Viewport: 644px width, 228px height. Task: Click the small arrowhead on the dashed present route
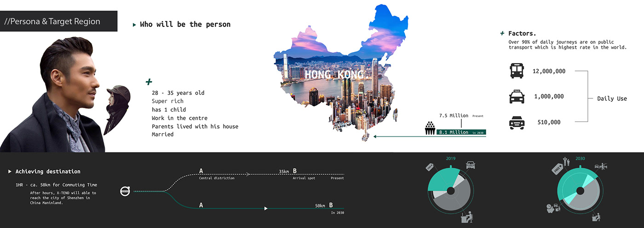click(247, 174)
